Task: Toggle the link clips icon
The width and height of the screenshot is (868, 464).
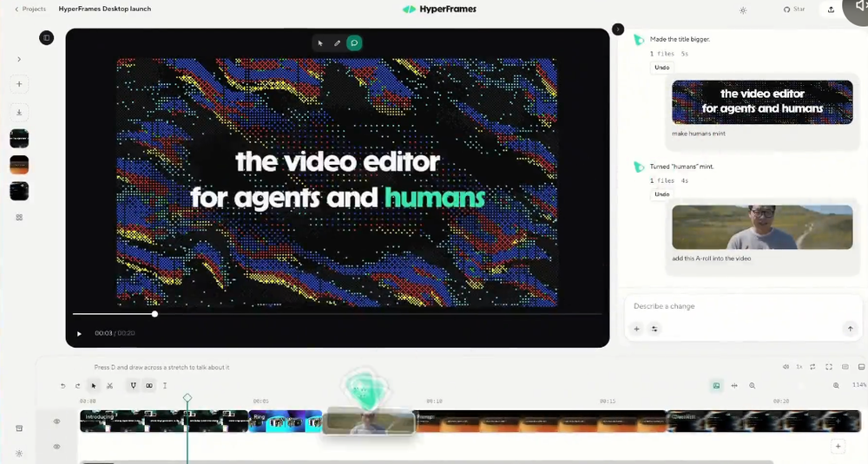Action: [149, 386]
